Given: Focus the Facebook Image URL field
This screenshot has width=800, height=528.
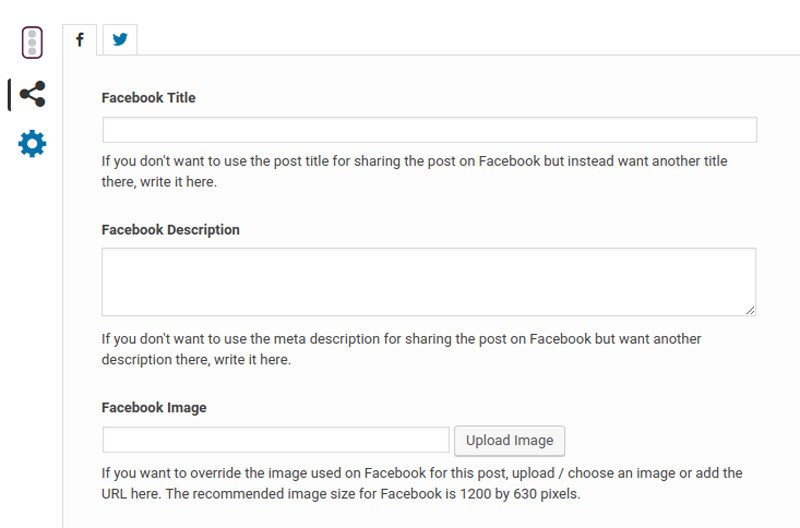Looking at the screenshot, I should coord(276,440).
